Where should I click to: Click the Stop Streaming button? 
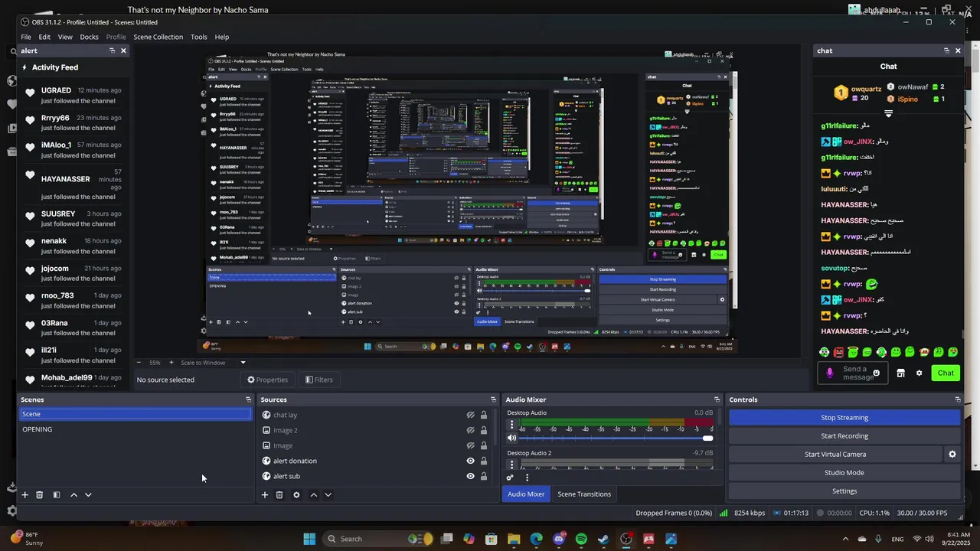point(844,418)
